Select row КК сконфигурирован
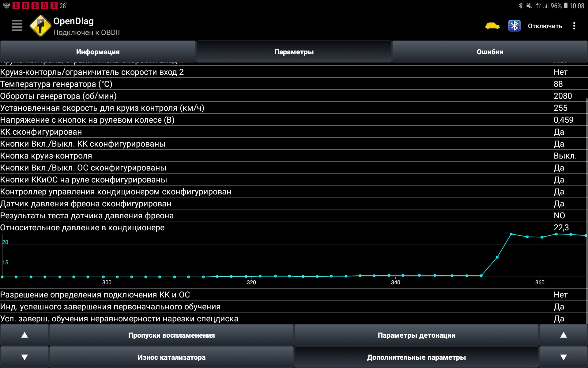Viewport: 588px width, 368px height. coord(294,132)
